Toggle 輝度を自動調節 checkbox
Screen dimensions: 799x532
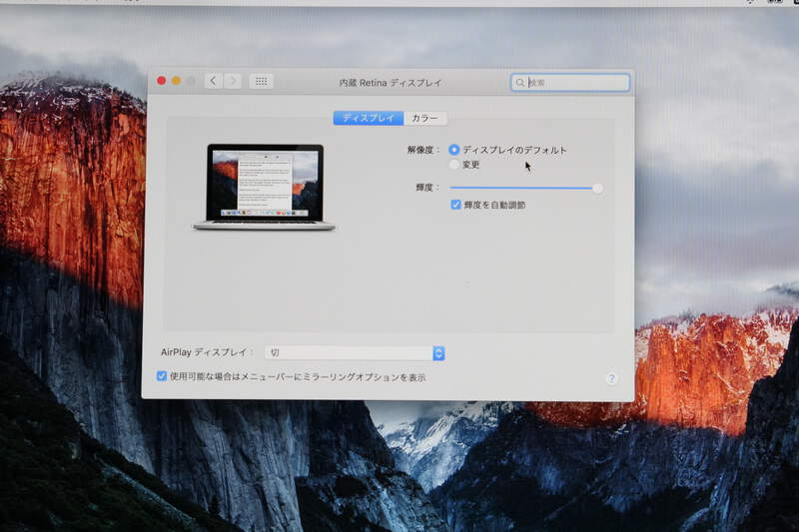[x=455, y=205]
